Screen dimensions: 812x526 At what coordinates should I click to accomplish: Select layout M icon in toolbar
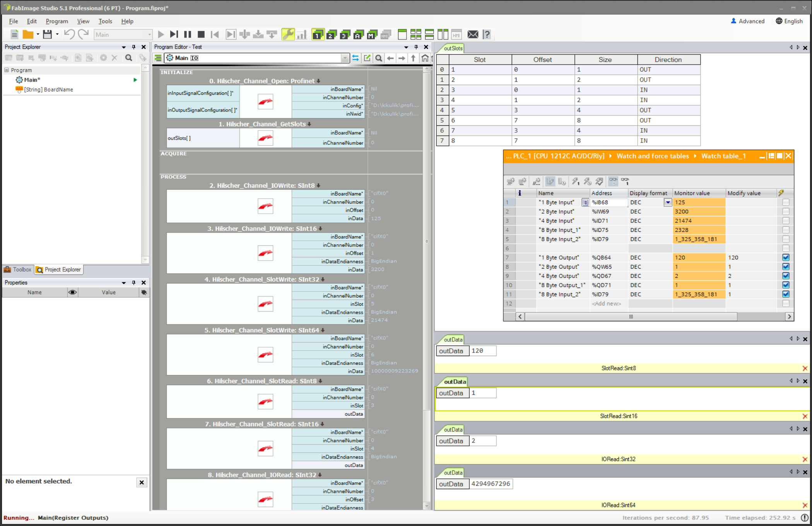pos(372,34)
